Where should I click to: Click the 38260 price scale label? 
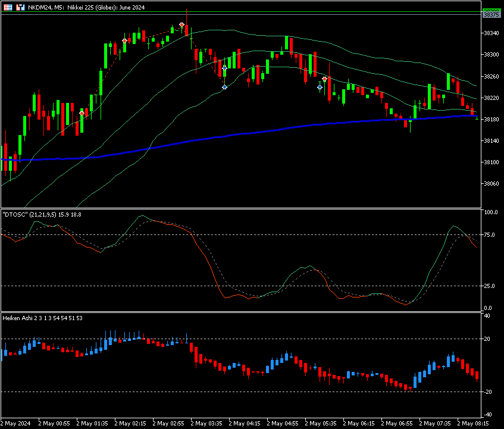[492, 77]
